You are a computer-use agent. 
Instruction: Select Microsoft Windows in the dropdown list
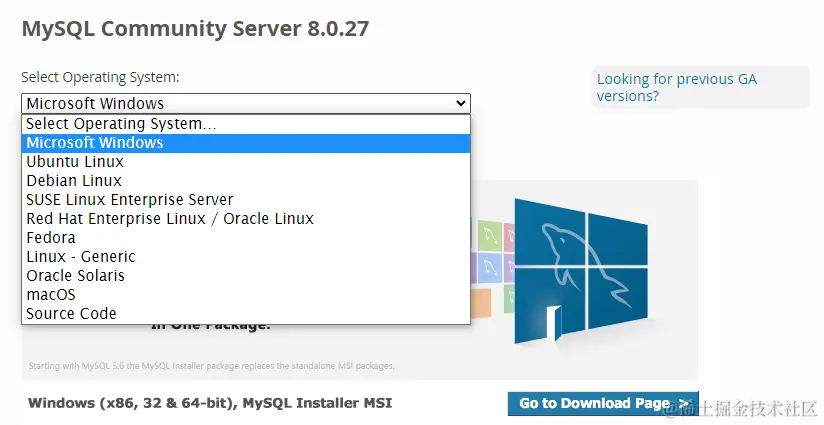(x=246, y=143)
